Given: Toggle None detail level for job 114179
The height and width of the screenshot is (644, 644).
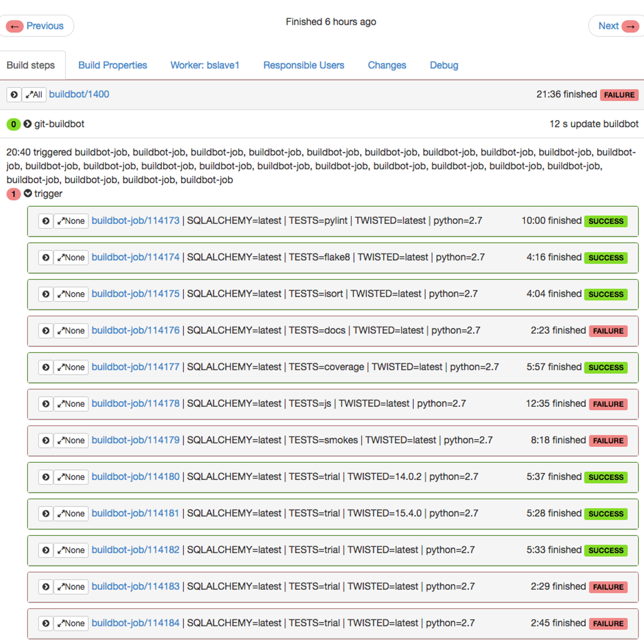Looking at the screenshot, I should [71, 441].
